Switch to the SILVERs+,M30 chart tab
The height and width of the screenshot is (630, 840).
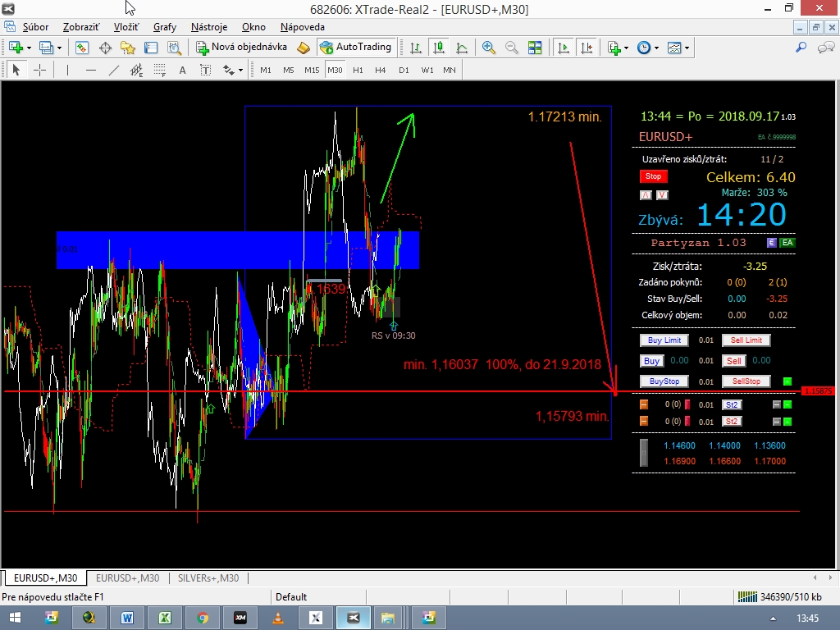[208, 578]
